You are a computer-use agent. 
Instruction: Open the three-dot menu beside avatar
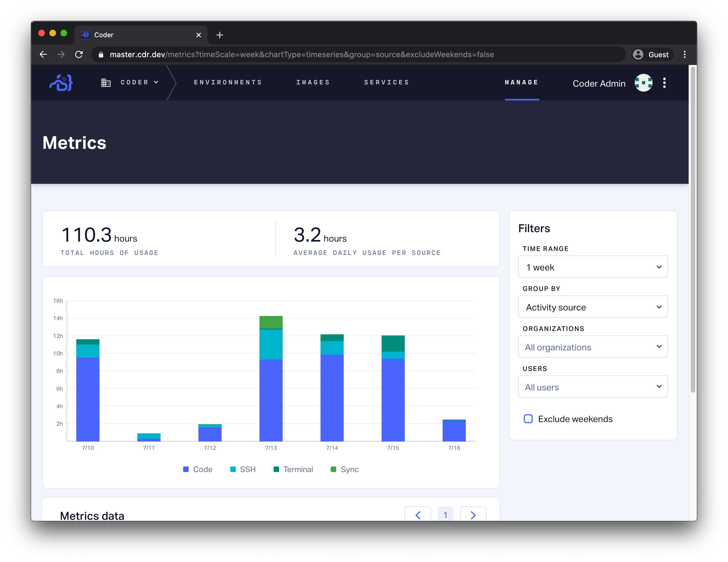point(664,83)
